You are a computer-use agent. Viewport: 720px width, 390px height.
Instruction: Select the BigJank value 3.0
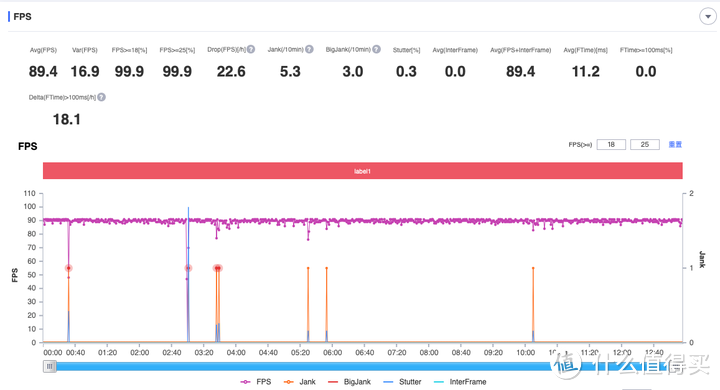(353, 72)
